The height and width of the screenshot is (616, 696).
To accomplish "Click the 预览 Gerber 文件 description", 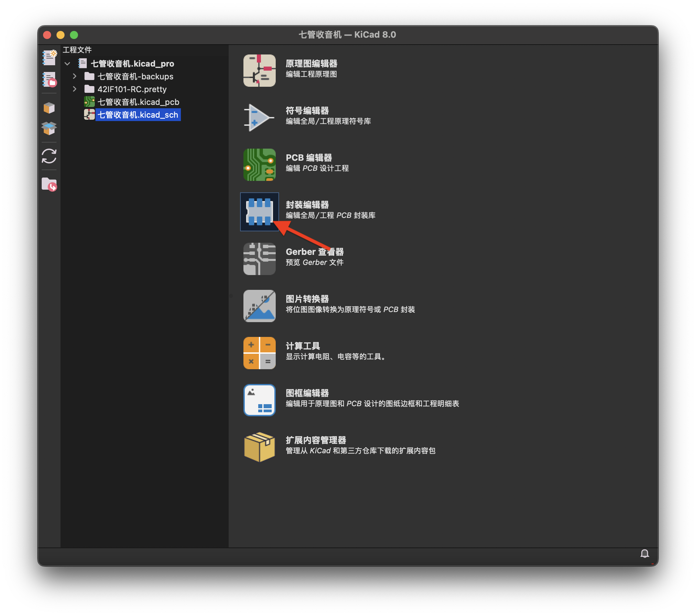I will click(x=314, y=262).
